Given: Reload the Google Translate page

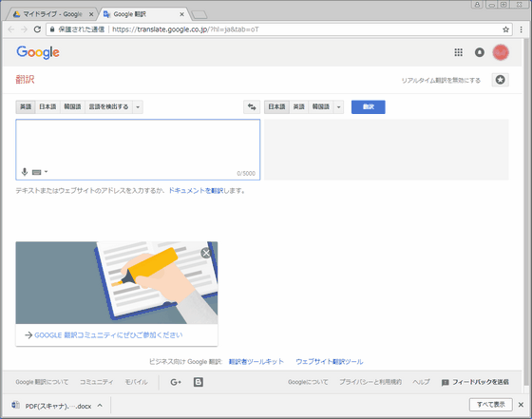Looking at the screenshot, I should (x=37, y=29).
